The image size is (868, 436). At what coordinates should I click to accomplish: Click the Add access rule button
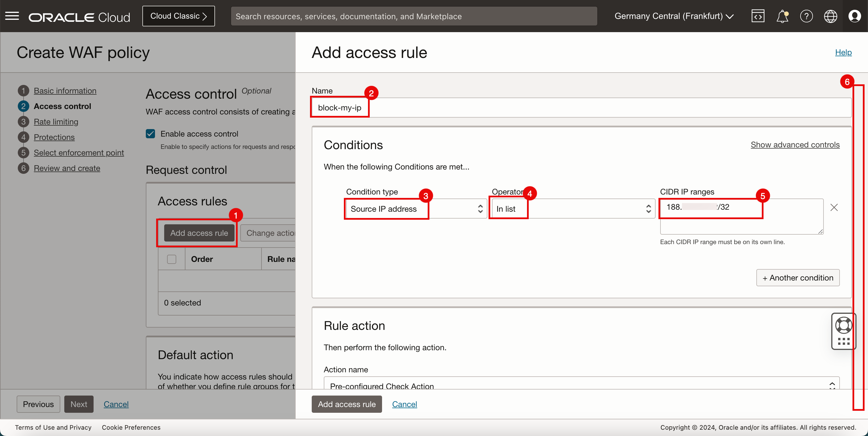[x=200, y=232]
